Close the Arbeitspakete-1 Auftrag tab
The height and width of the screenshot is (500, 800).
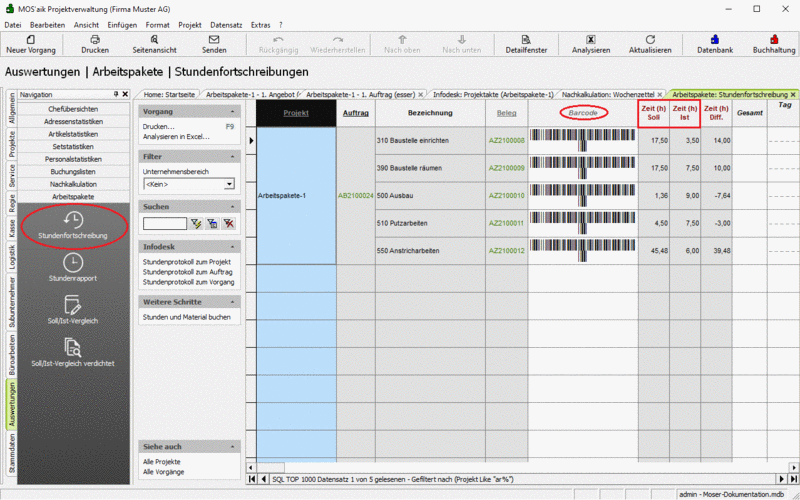[x=420, y=95]
